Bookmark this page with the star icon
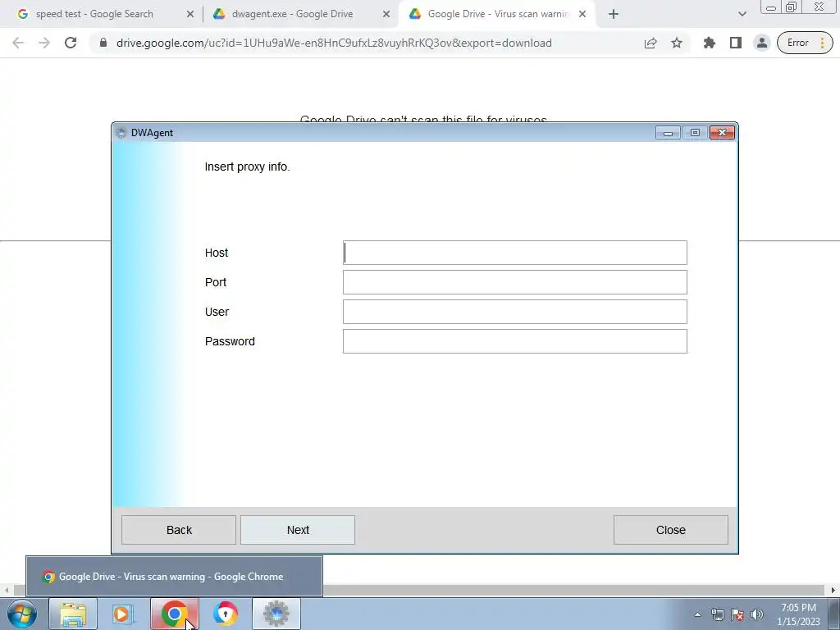Image resolution: width=840 pixels, height=630 pixels. [677, 43]
